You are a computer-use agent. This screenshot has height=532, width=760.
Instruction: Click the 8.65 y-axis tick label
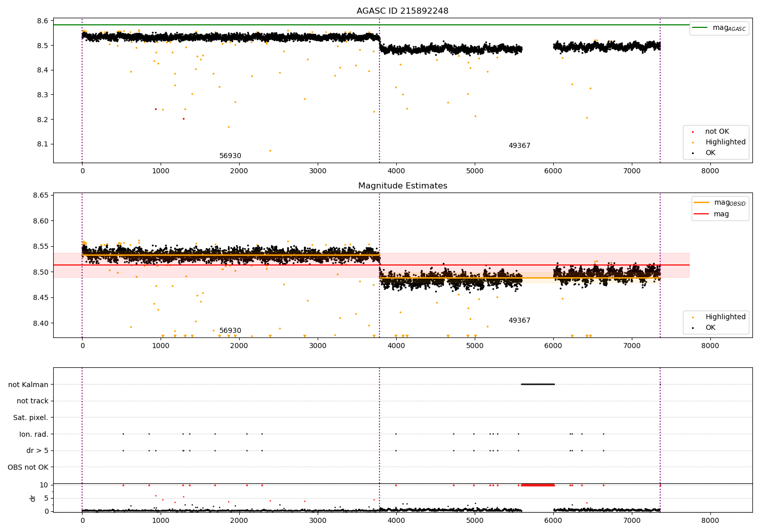[41, 196]
